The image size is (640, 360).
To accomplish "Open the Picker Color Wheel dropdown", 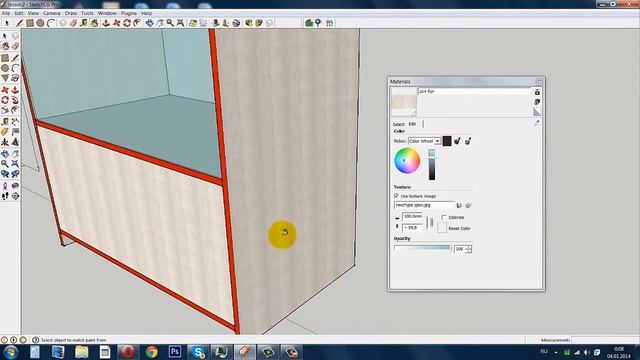I will click(x=424, y=141).
